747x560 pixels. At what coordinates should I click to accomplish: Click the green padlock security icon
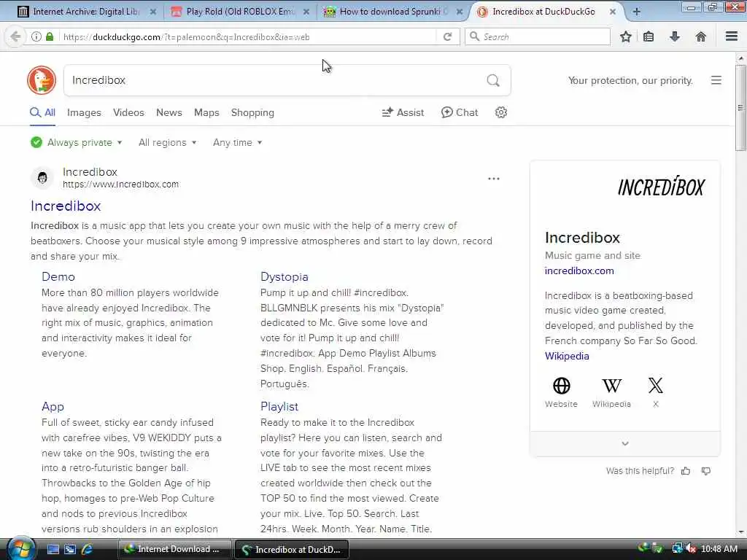coord(50,36)
